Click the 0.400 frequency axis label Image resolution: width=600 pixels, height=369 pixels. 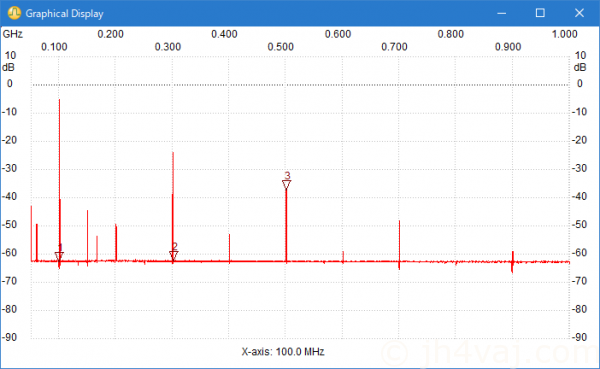click(x=224, y=34)
